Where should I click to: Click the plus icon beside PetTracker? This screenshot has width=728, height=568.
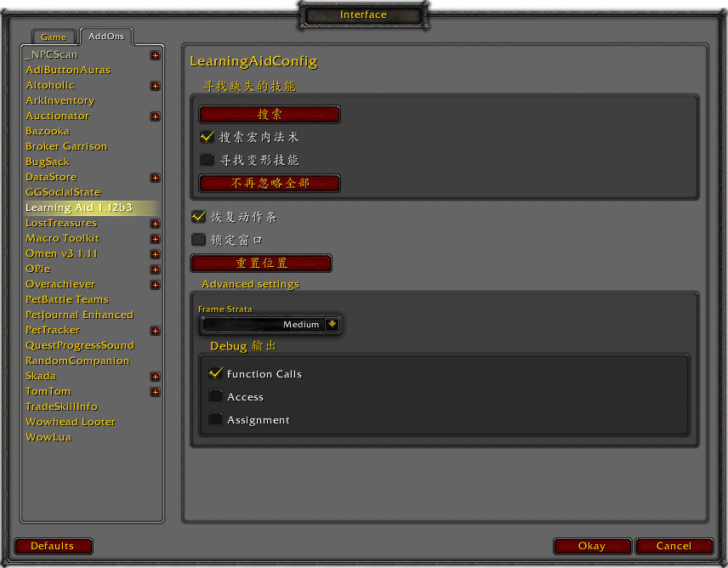(155, 331)
